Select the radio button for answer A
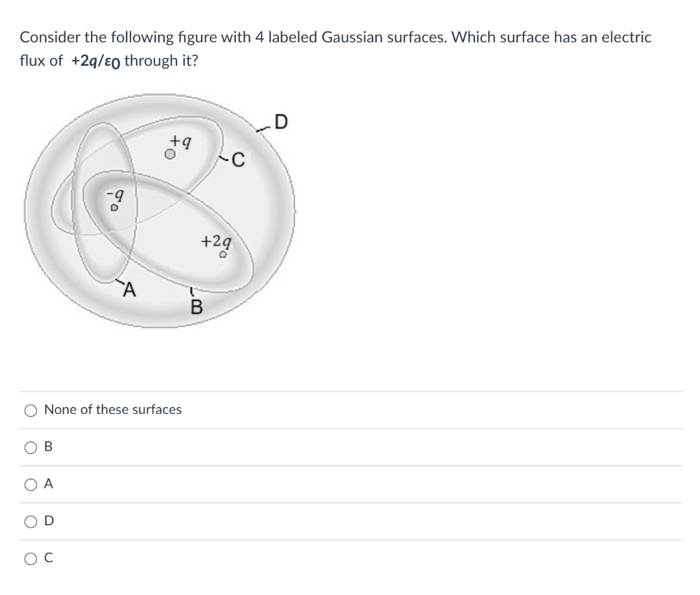The width and height of the screenshot is (700, 595). coord(30,485)
